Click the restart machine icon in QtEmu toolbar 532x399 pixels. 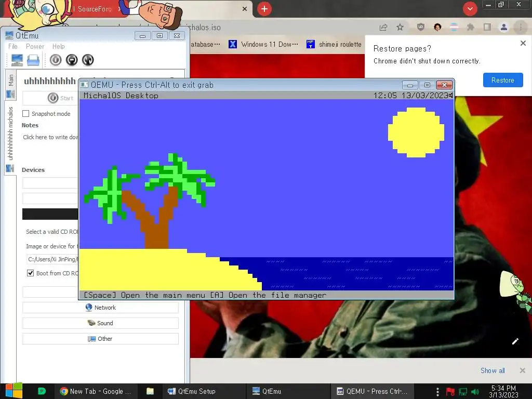click(88, 60)
